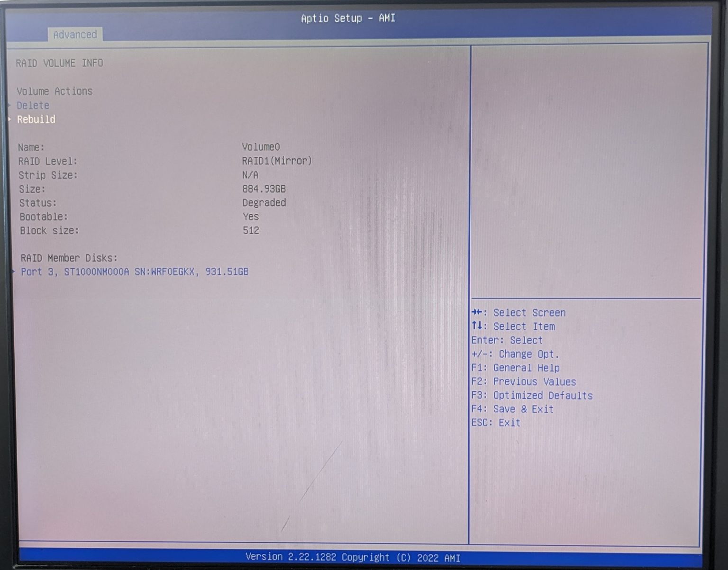Click the Select Item up/down arrows icon
The width and height of the screenshot is (728, 570).
(x=477, y=326)
